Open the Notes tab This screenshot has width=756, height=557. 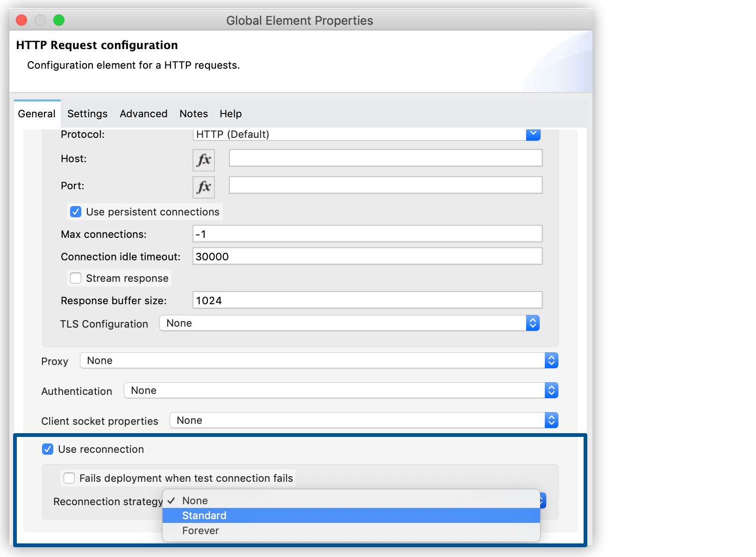click(x=193, y=114)
